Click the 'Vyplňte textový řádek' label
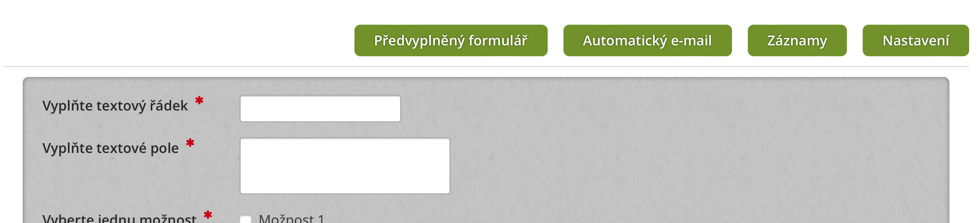Screen dimensions: 980x223 [x=115, y=106]
